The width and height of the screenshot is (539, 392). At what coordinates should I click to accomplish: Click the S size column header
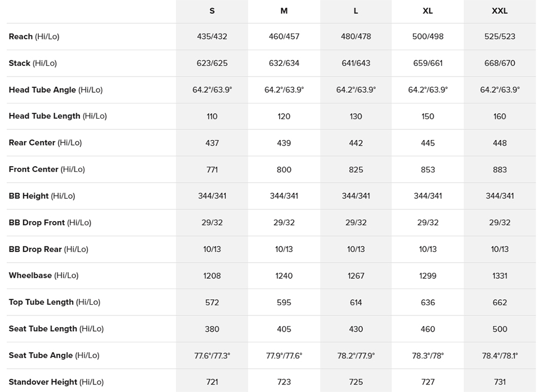(212, 11)
